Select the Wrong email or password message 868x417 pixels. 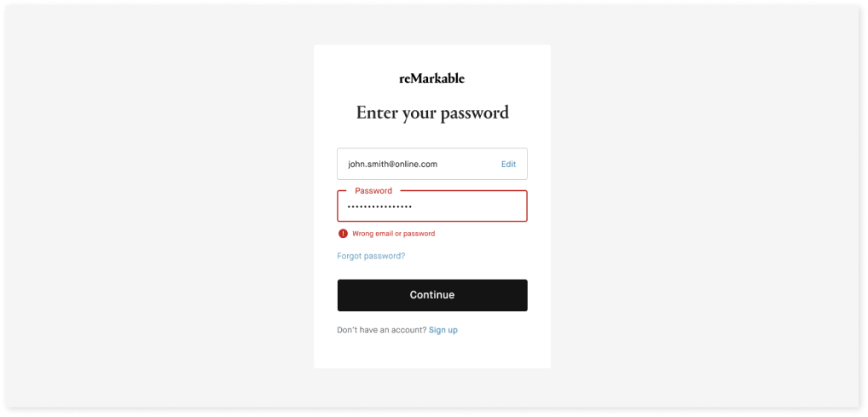393,234
